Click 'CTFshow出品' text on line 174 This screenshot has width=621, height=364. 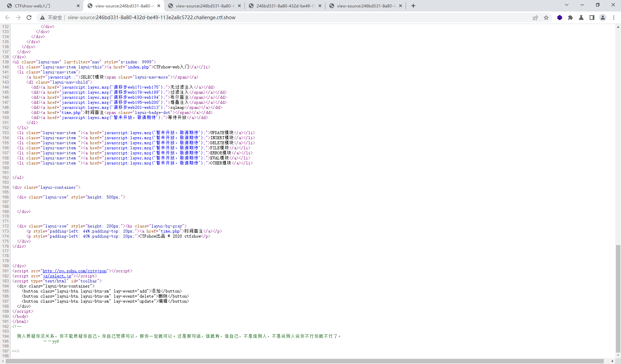click(152, 236)
